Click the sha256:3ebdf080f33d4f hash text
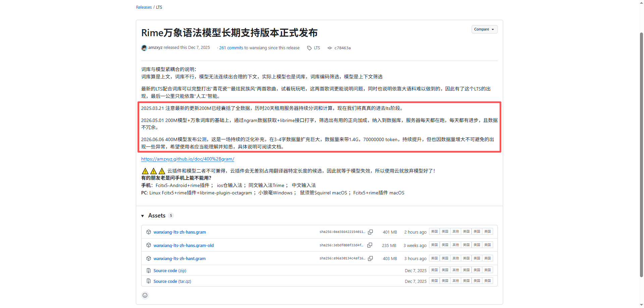Image resolution: width=644 pixels, height=308 pixels. point(341,245)
